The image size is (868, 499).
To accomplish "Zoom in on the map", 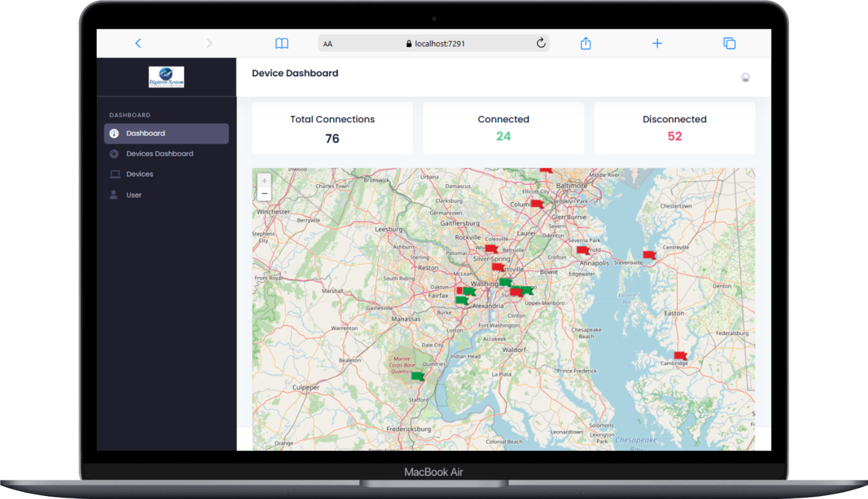I will tap(264, 180).
